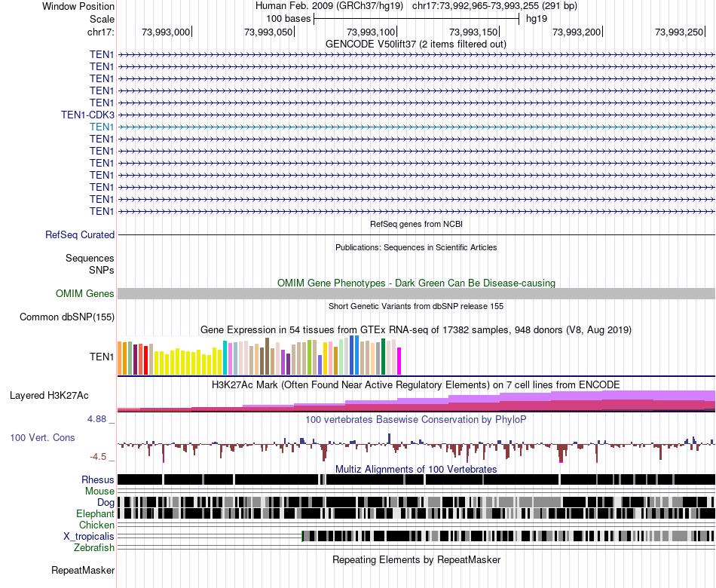The height and width of the screenshot is (588, 716).
Task: Click the 100 Vert. Cons track label
Action: point(42,438)
